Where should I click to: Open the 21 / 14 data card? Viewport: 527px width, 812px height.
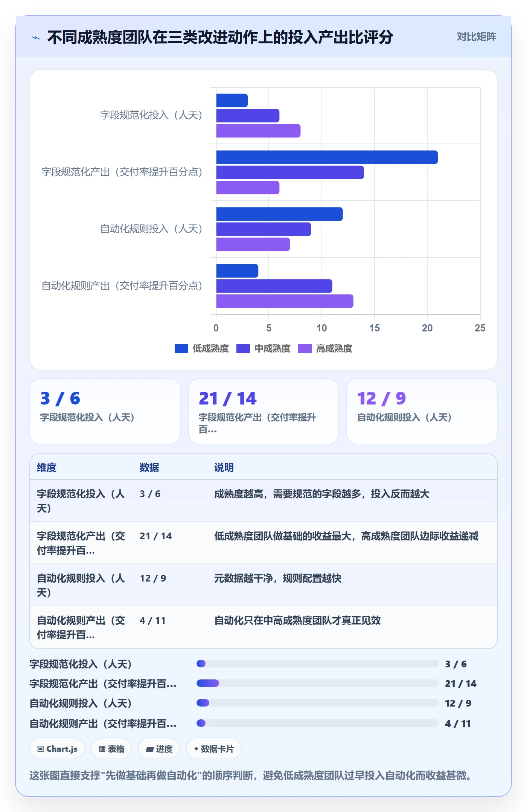(263, 411)
